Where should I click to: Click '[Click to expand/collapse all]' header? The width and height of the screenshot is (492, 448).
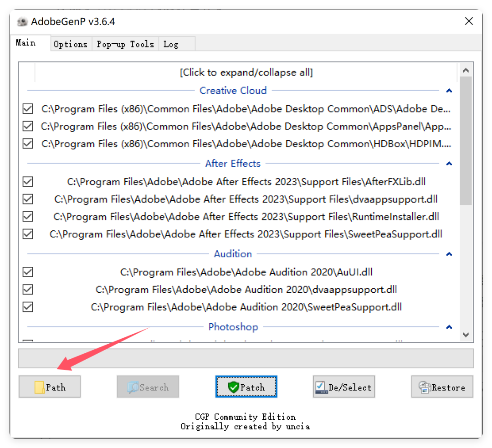click(246, 72)
